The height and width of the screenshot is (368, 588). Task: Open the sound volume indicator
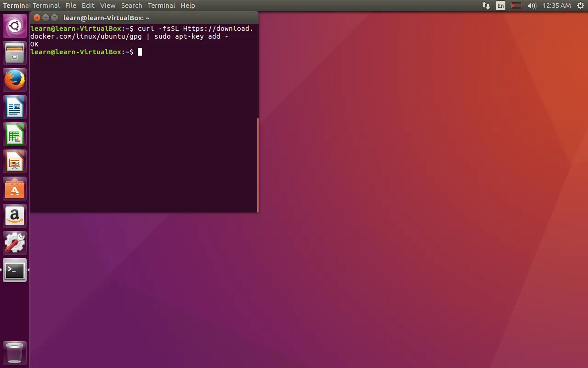point(531,6)
